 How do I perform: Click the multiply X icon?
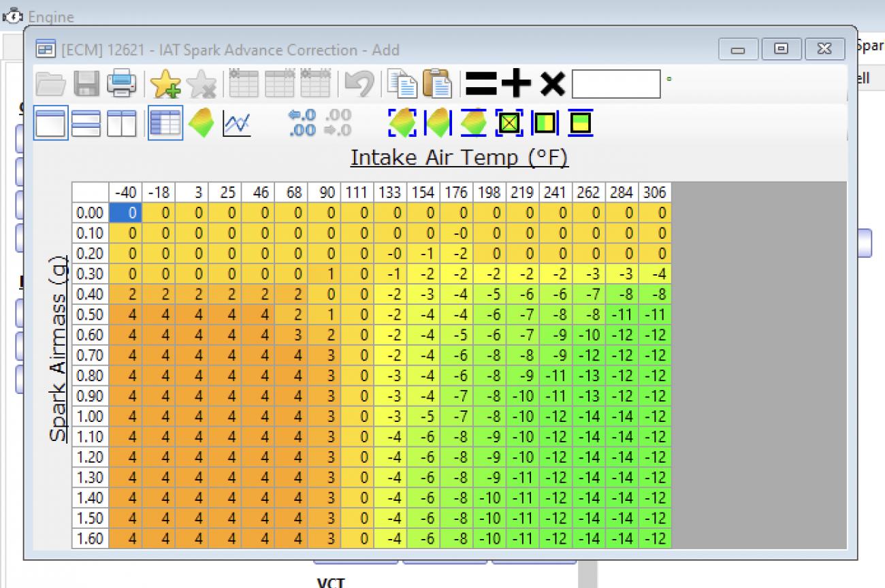[x=552, y=84]
